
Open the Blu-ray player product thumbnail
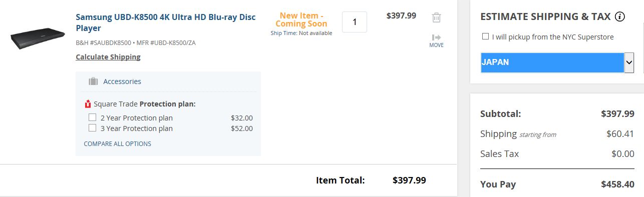(38, 37)
